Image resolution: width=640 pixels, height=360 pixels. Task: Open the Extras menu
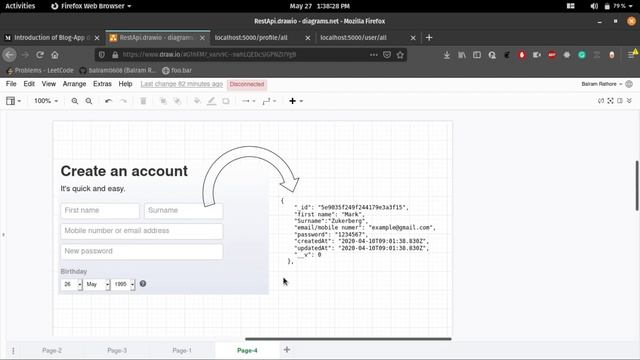(x=102, y=84)
